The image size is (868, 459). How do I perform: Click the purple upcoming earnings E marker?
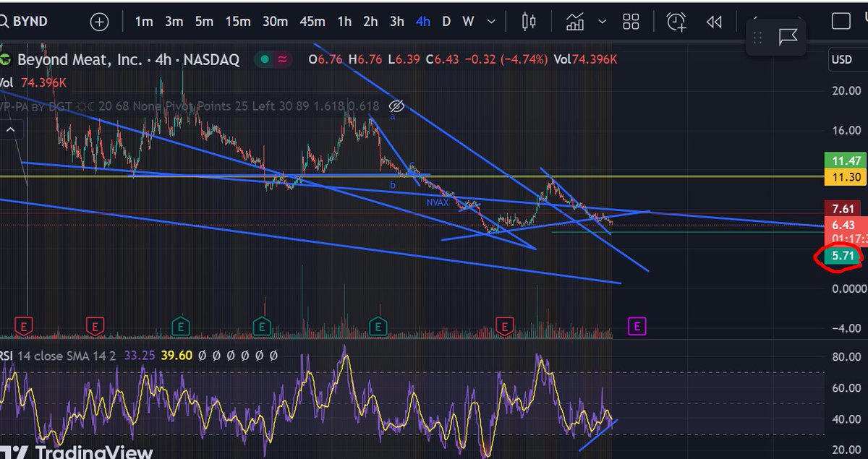pos(637,327)
